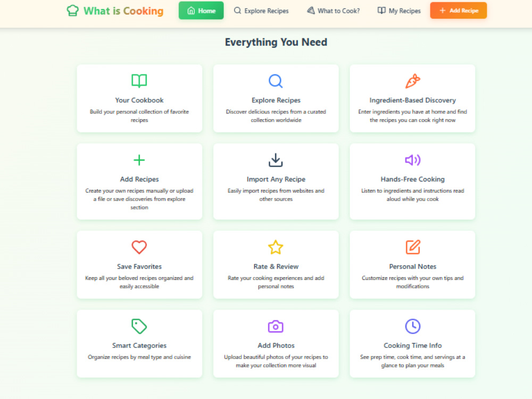Click the carrot icon for Ingredient-Based Discovery
Viewport: 532px width, 399px height.
(x=413, y=81)
